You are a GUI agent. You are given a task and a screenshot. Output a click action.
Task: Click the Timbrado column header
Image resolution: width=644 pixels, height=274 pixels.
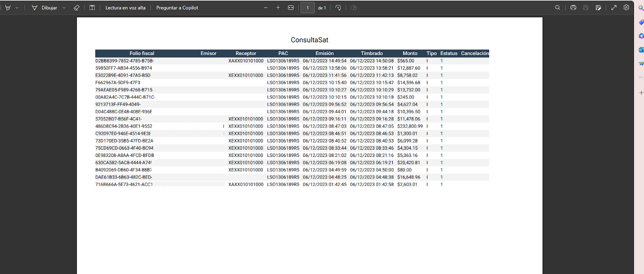pos(372,53)
